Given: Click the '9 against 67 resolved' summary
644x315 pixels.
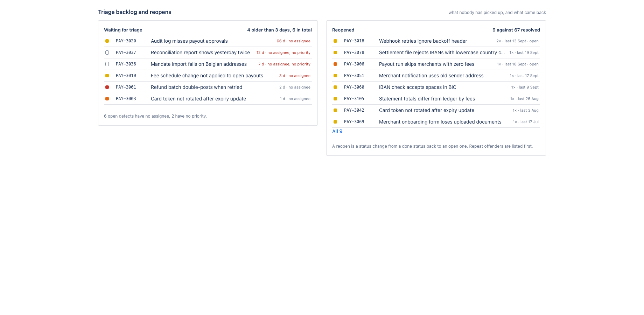Looking at the screenshot, I should coord(516,30).
